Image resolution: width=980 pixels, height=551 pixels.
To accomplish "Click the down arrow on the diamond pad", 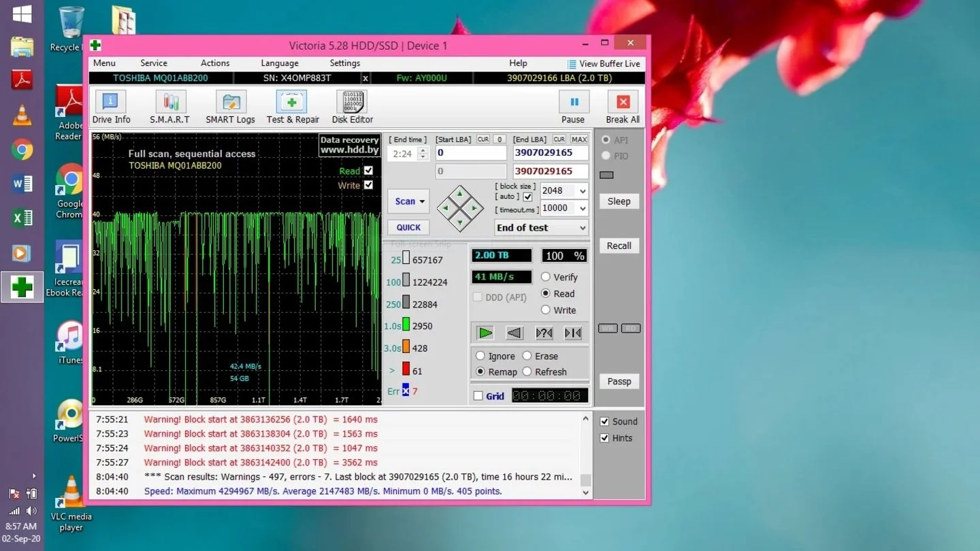I will click(460, 222).
